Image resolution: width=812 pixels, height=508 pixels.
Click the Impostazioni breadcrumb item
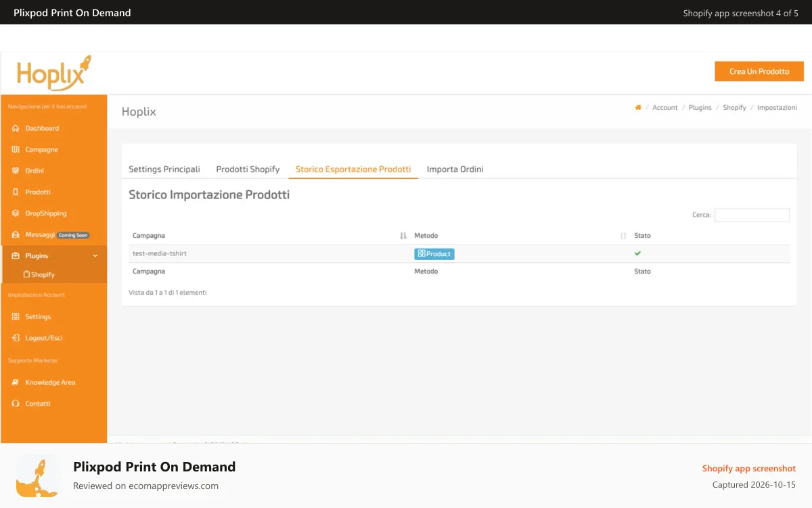(x=777, y=108)
